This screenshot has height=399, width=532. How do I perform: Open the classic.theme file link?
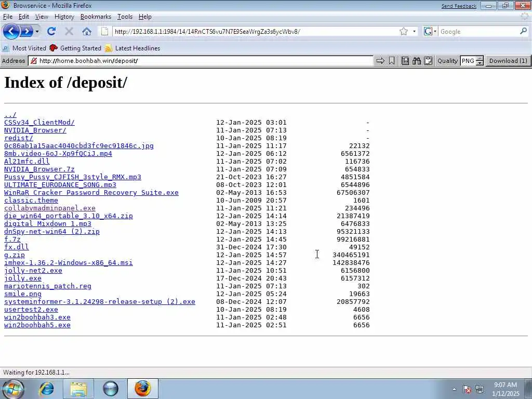point(31,201)
